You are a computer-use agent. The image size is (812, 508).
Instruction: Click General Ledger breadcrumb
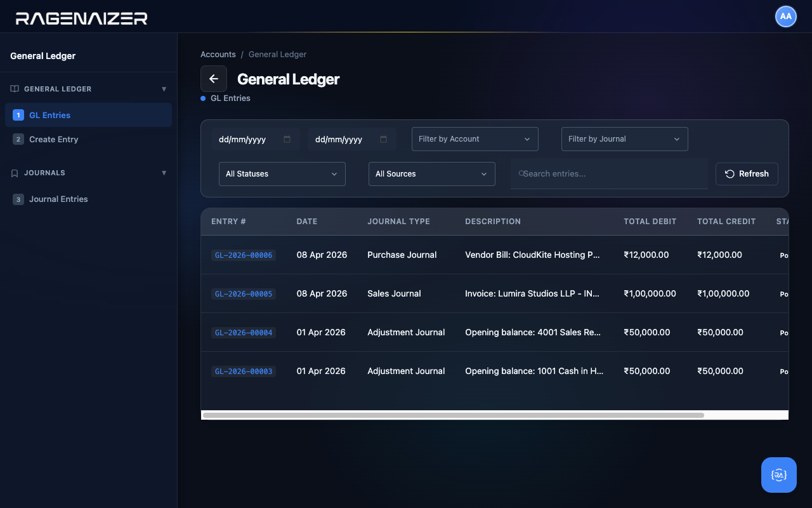pyautogui.click(x=277, y=55)
